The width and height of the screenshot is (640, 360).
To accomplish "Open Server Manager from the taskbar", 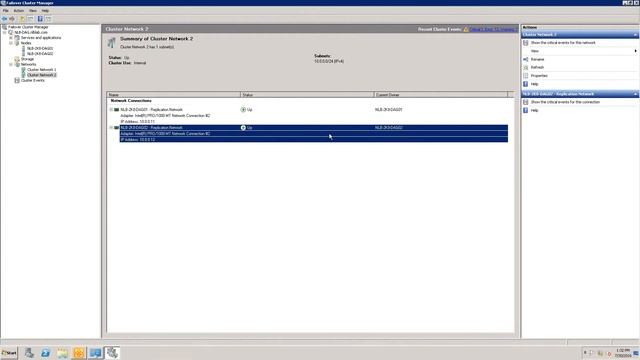I will tap(29, 353).
